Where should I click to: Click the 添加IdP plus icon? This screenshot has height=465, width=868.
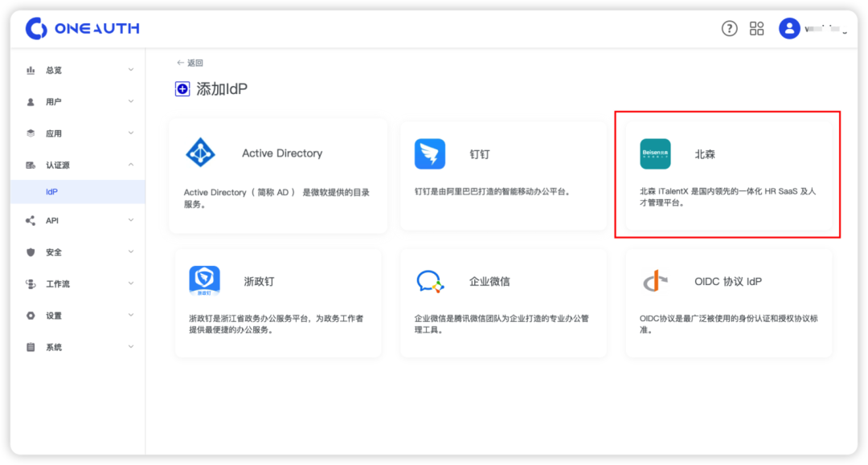click(182, 89)
